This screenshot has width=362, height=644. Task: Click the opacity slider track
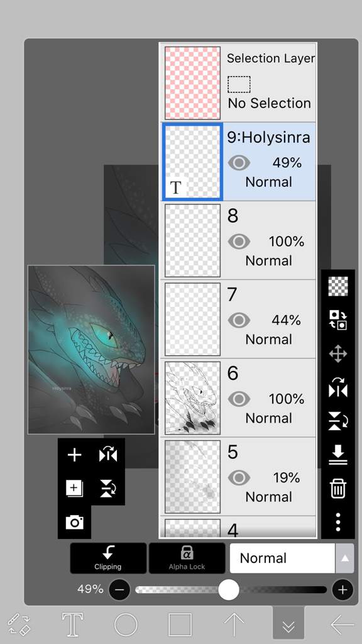click(x=231, y=590)
